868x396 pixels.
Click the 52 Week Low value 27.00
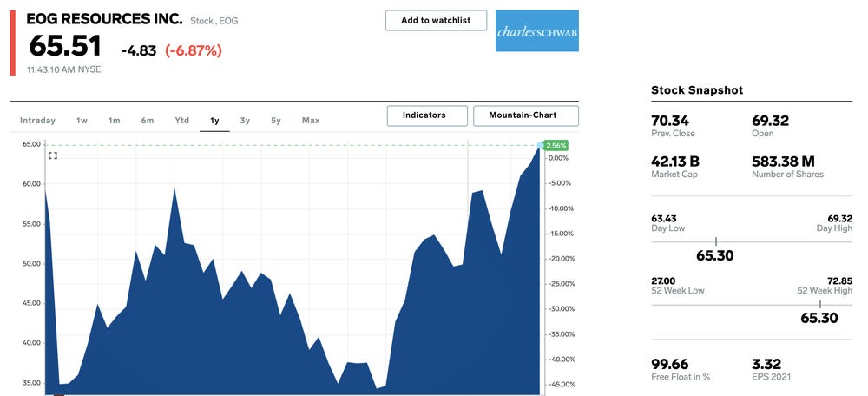[663, 280]
